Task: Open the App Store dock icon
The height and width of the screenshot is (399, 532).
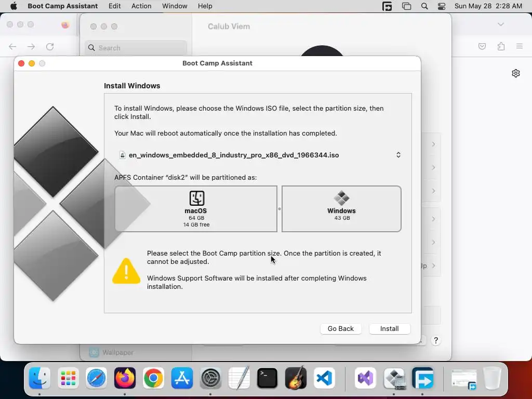Action: [x=182, y=378]
